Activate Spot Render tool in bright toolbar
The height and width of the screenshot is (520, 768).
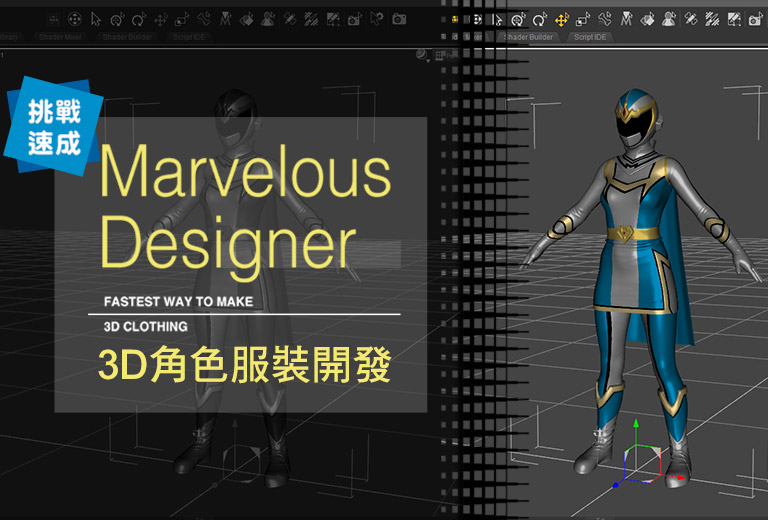pyautogui.click(x=755, y=20)
